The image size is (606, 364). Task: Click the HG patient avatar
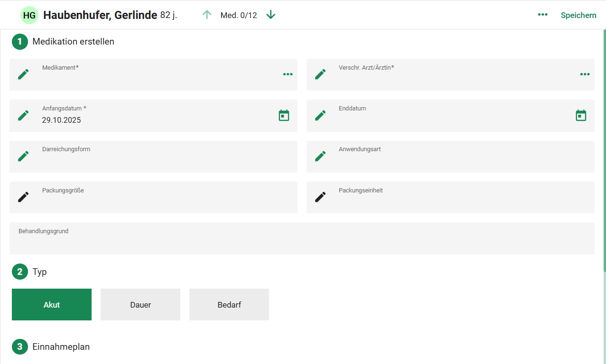(29, 15)
